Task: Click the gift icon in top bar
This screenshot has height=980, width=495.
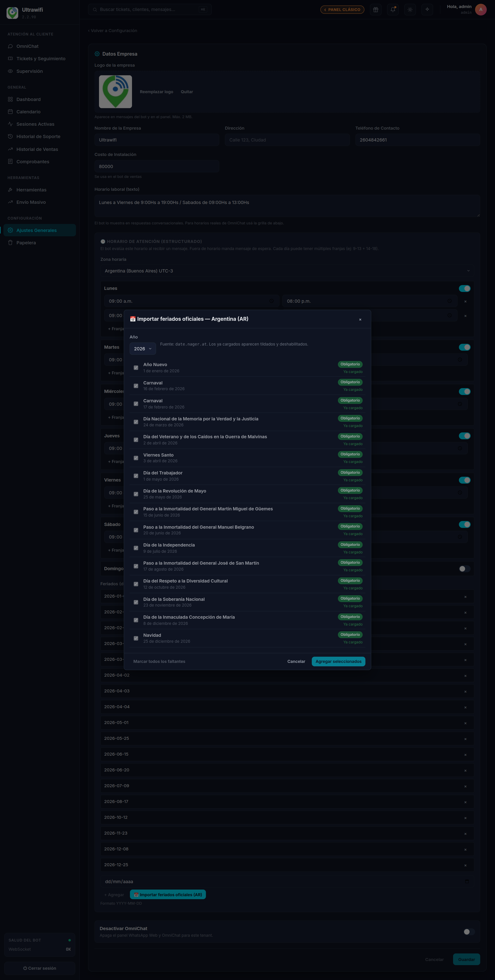Action: point(375,10)
